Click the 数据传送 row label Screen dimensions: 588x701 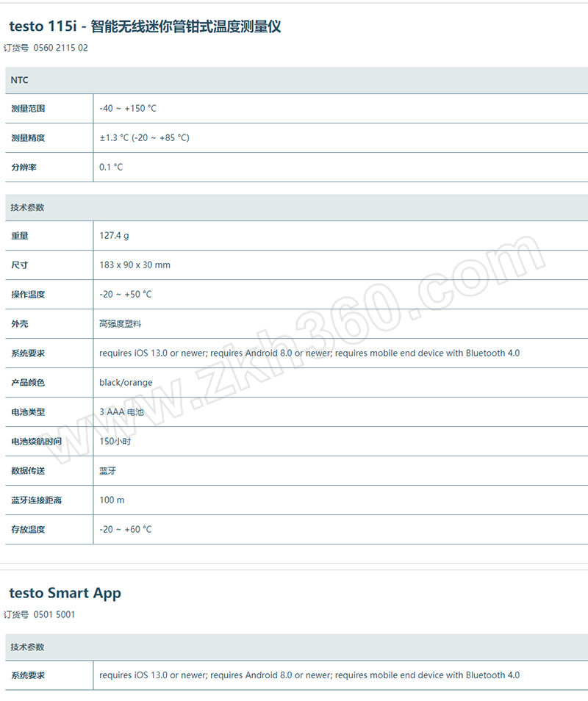click(x=28, y=471)
